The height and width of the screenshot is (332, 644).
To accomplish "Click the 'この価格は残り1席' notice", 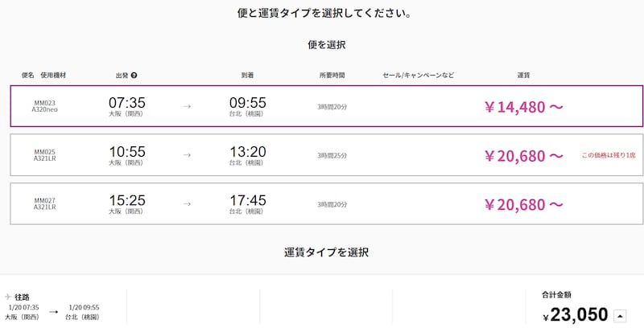I will [x=608, y=155].
